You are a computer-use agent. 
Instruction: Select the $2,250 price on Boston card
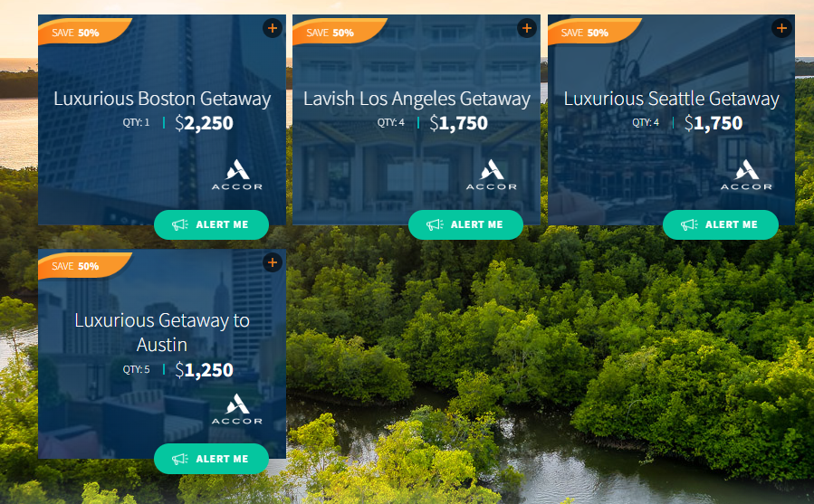(204, 123)
